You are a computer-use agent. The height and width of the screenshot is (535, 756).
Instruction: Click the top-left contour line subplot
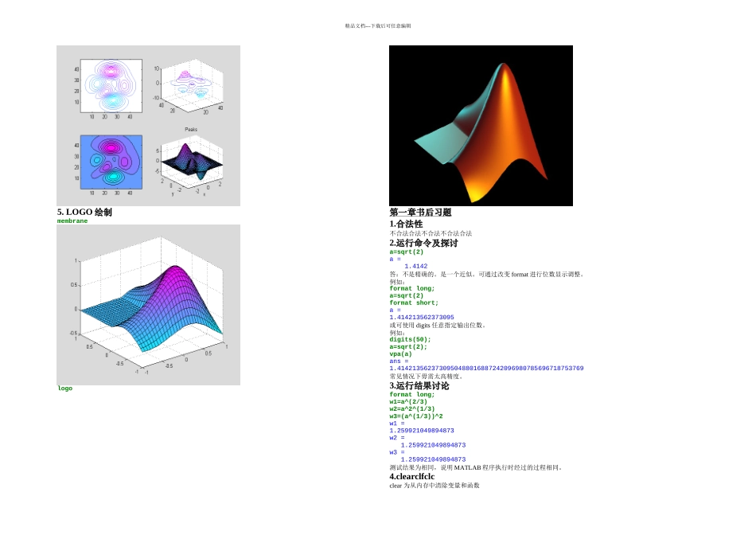(111, 86)
